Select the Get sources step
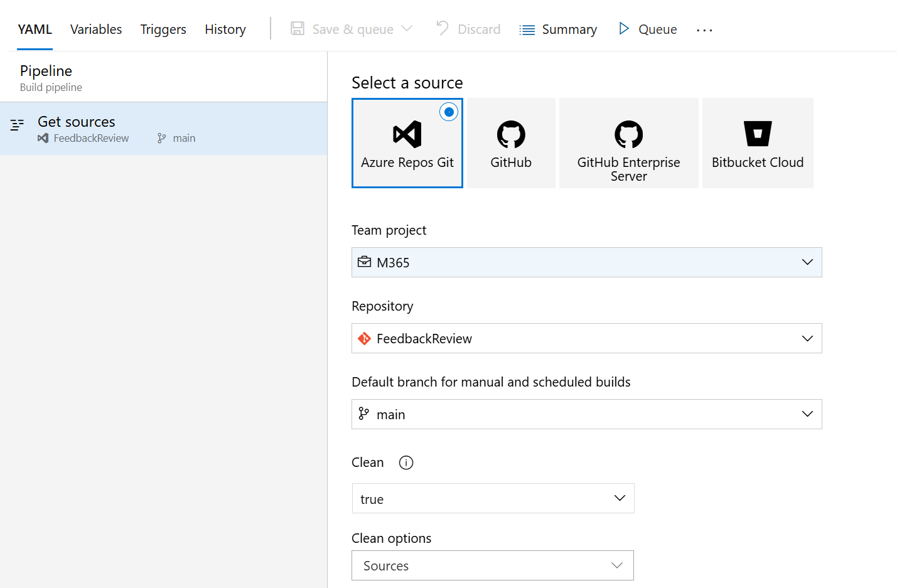This screenshot has height=588, width=897. point(163,129)
